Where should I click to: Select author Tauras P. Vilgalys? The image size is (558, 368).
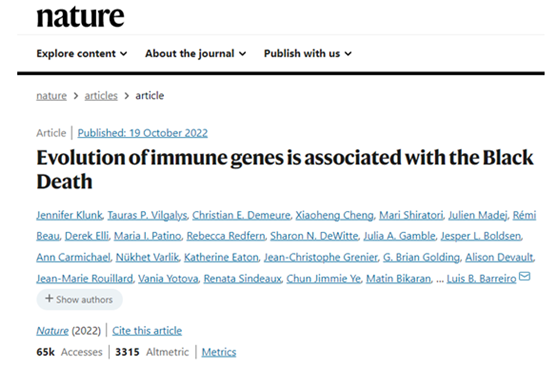147,215
